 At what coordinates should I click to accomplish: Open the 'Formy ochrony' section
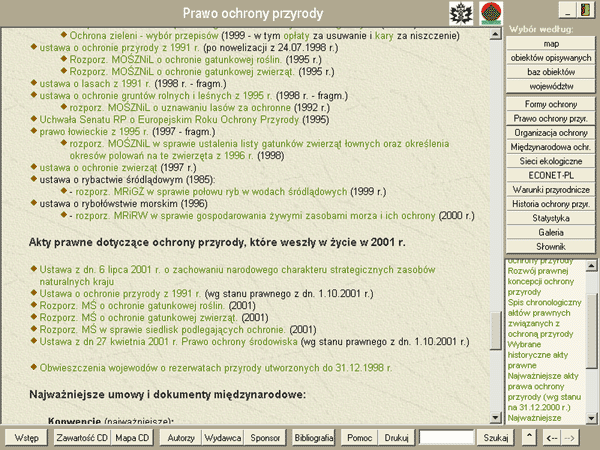[x=551, y=105]
